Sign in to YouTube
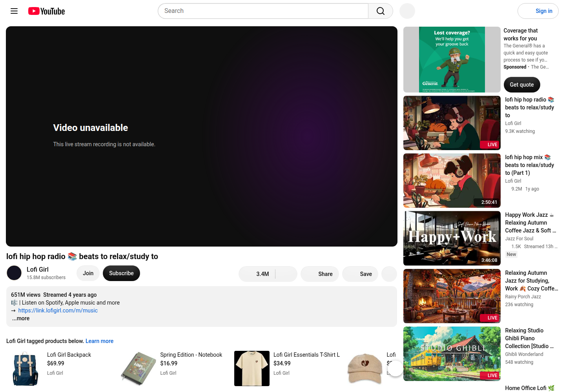The image size is (565, 392). pyautogui.click(x=538, y=11)
